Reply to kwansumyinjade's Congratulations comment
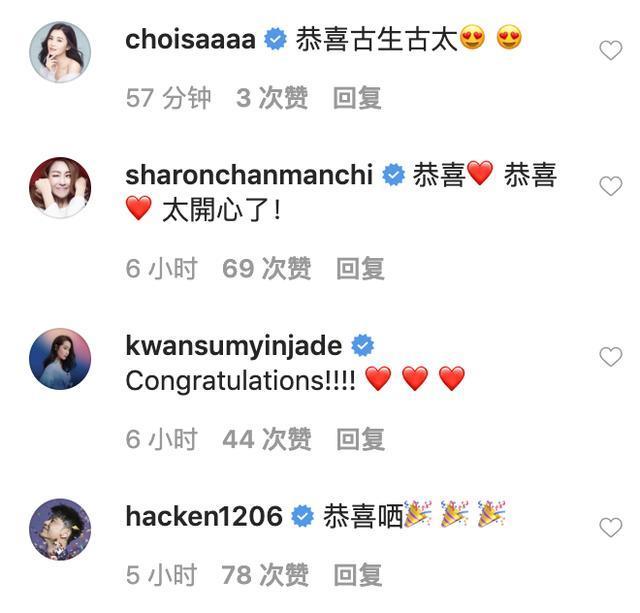The width and height of the screenshot is (640, 613). (x=360, y=439)
